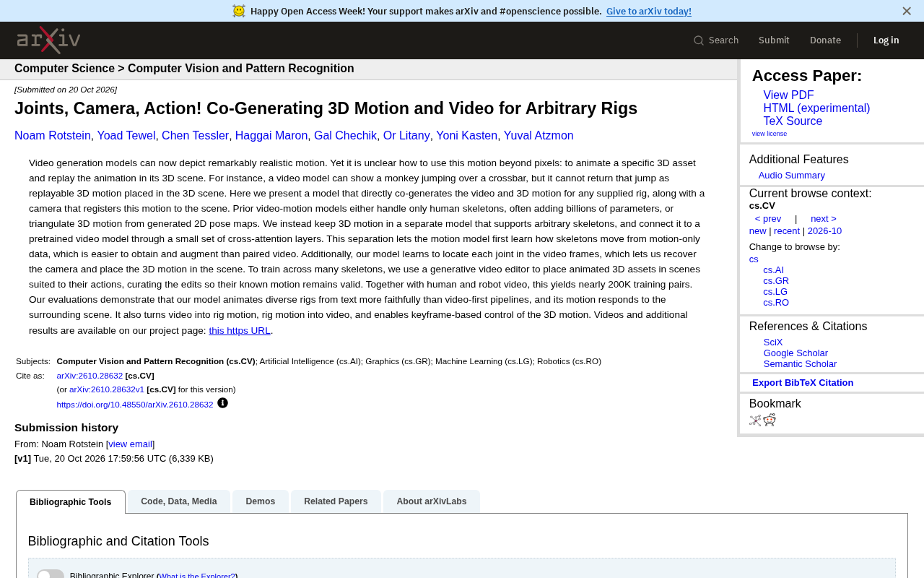Open the Submit page
The height and width of the screenshot is (578, 924).
774,40
